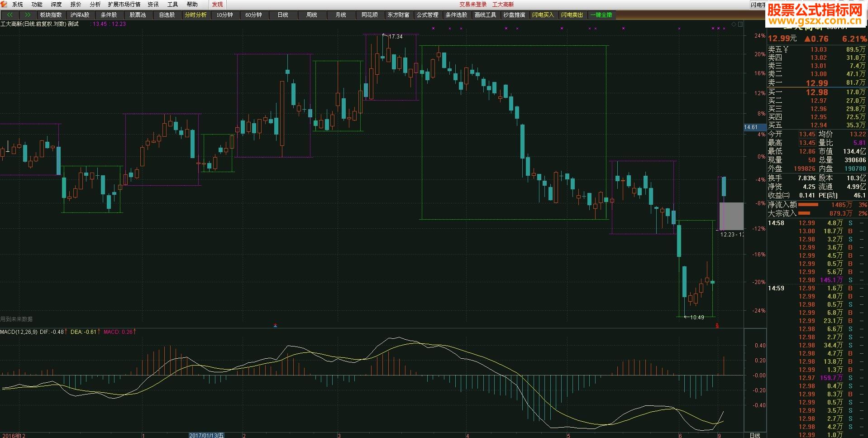
Task: Click the MACD(12,26,9) indicator label
Action: click(19, 332)
